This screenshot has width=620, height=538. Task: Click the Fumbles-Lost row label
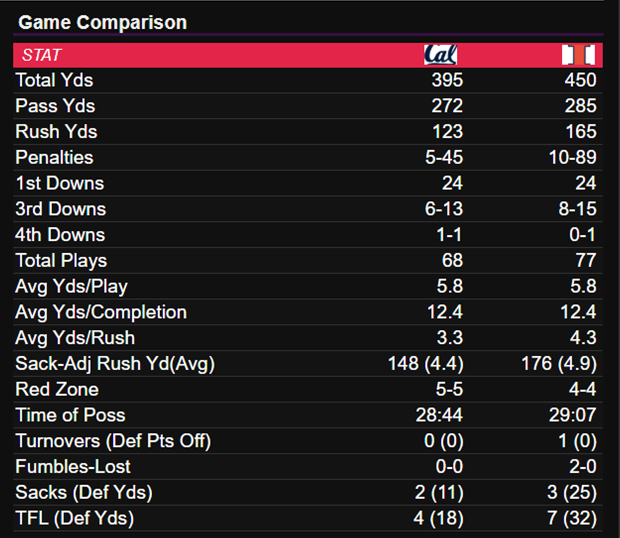pos(73,467)
